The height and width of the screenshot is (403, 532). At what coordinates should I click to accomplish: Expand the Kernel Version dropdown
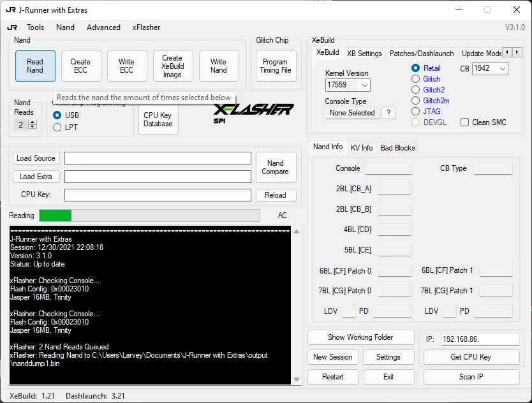[x=365, y=85]
